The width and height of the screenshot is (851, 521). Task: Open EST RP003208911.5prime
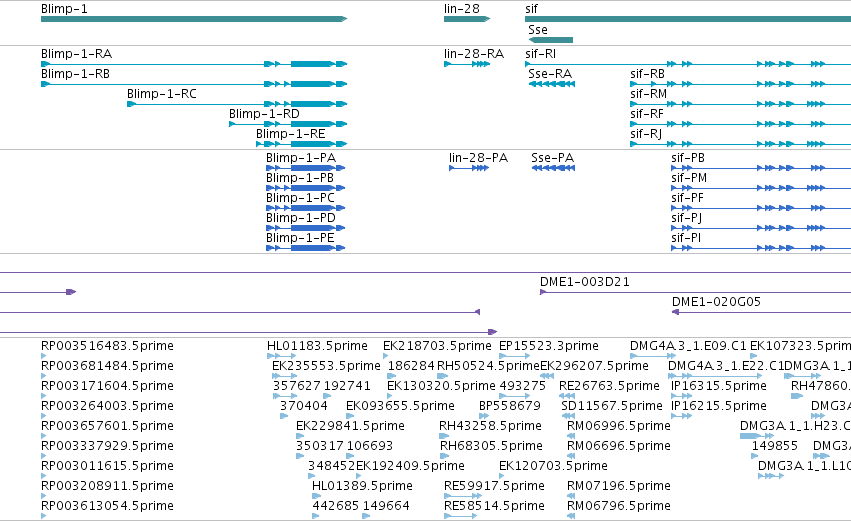click(x=107, y=486)
